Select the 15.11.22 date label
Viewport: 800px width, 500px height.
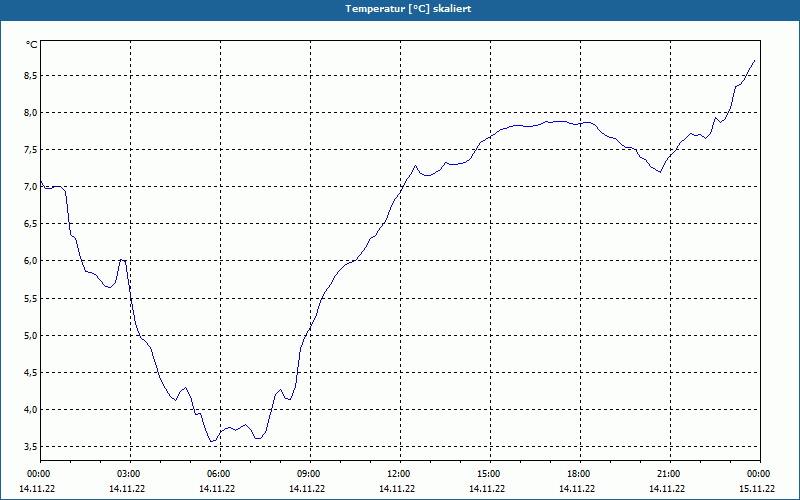(757, 488)
